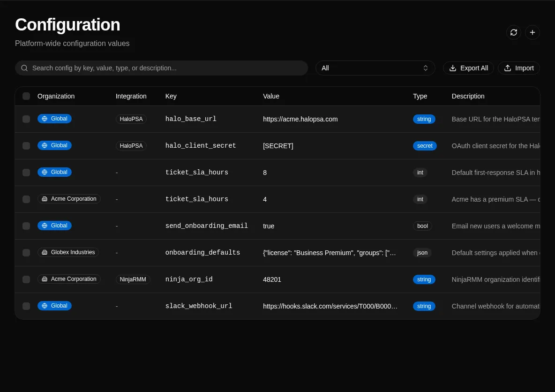Check the onboarding_defaults row checkbox
Screen dimensions: 555x392
click(x=26, y=253)
